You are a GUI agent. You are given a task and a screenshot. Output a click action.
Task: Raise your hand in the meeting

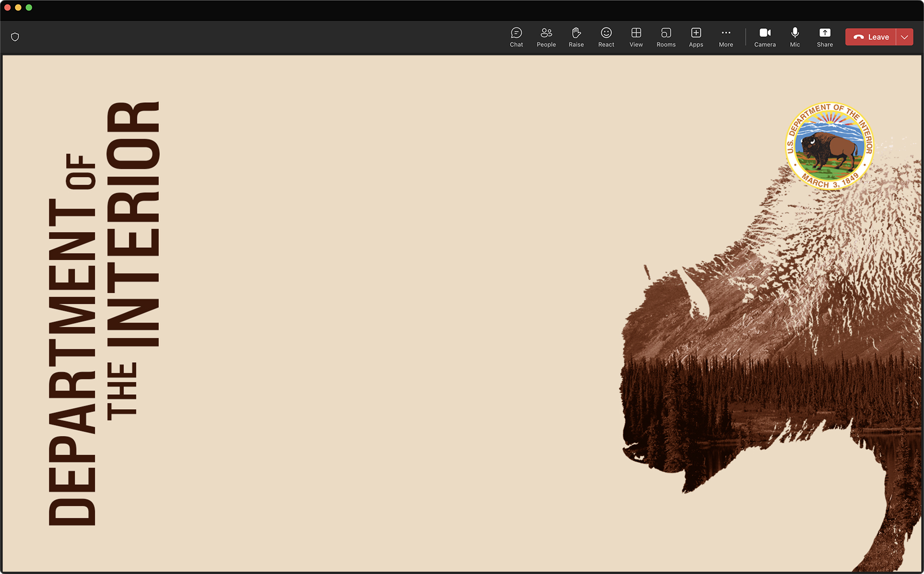(576, 37)
